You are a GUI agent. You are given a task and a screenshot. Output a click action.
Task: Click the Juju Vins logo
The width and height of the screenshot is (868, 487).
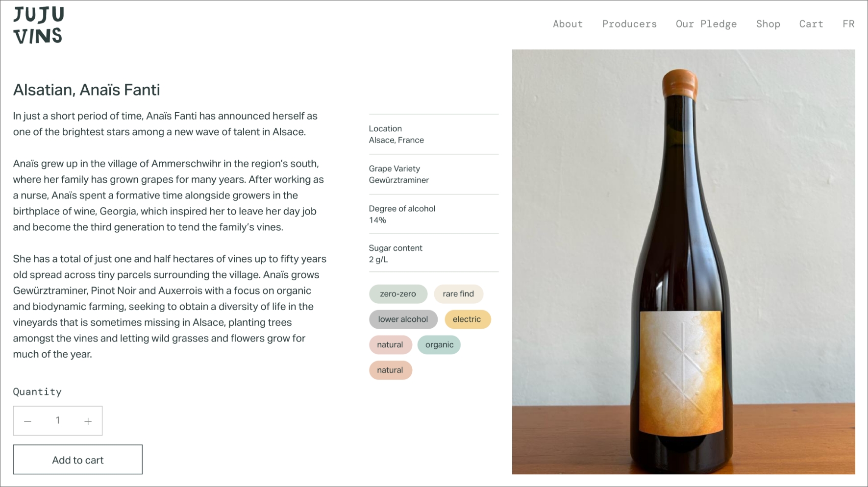[x=38, y=25]
